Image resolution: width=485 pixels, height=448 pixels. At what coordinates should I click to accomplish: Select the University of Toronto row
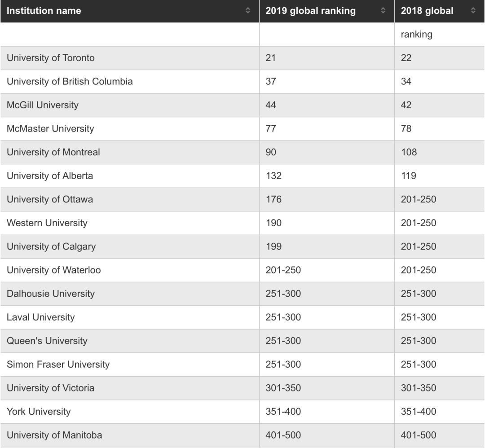(x=242, y=58)
